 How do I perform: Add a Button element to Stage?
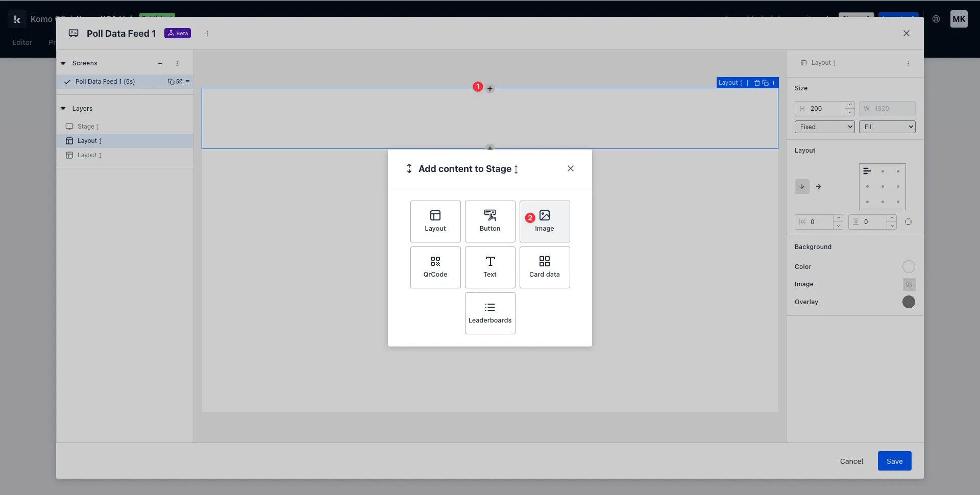coord(490,221)
